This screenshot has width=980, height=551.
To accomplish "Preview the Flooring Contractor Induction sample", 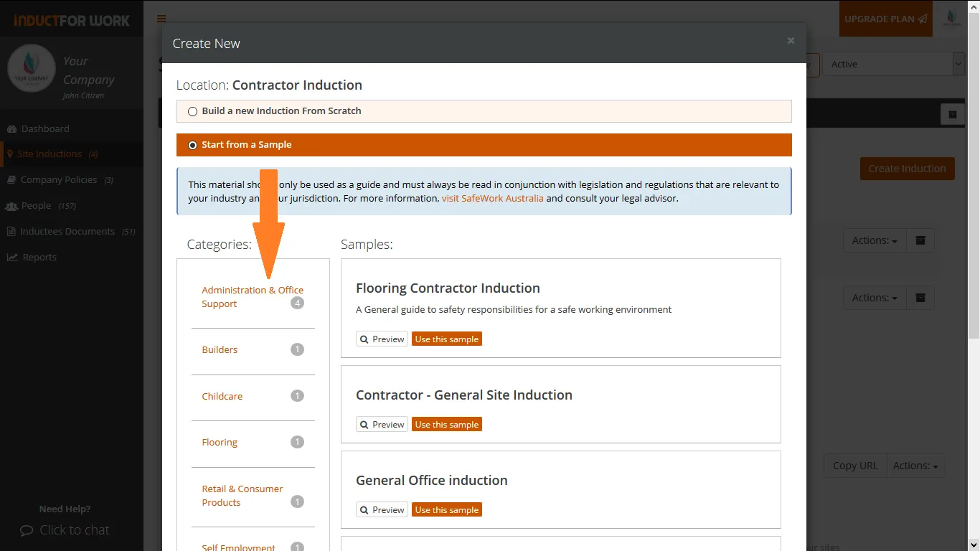I will 382,339.
